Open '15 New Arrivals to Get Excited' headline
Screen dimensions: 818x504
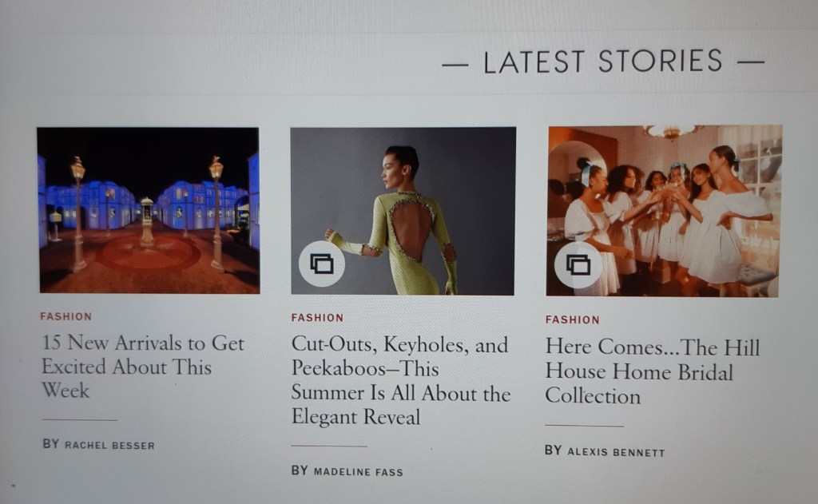(x=143, y=367)
